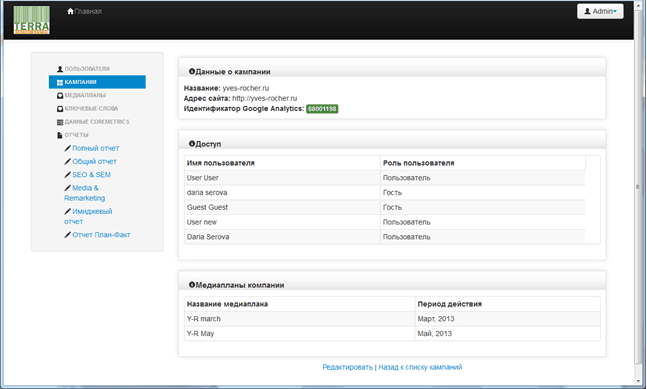Click pencil icon beside Имиджевый отчет
The width and height of the screenshot is (647, 389).
(x=68, y=211)
